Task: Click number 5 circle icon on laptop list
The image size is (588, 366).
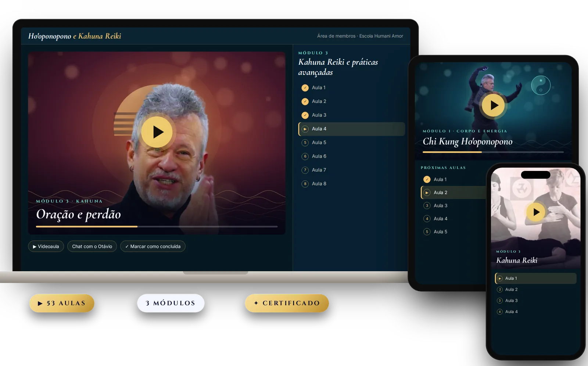Action: [305, 143]
